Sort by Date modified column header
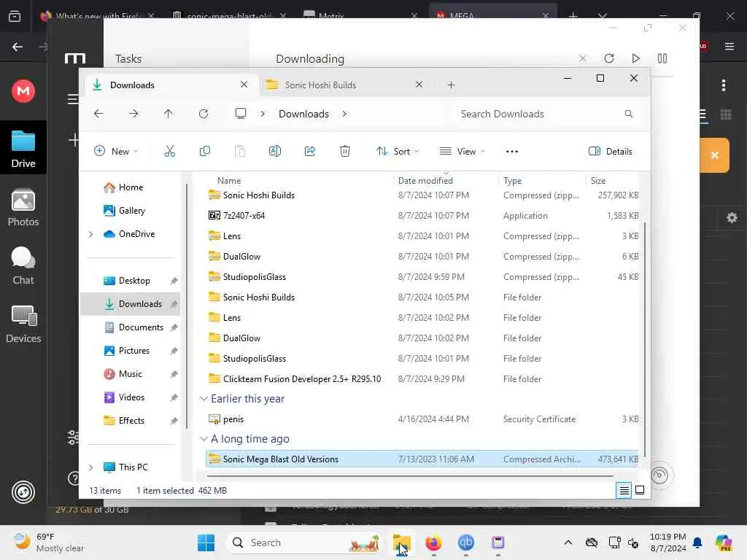The height and width of the screenshot is (560, 747). click(x=425, y=181)
